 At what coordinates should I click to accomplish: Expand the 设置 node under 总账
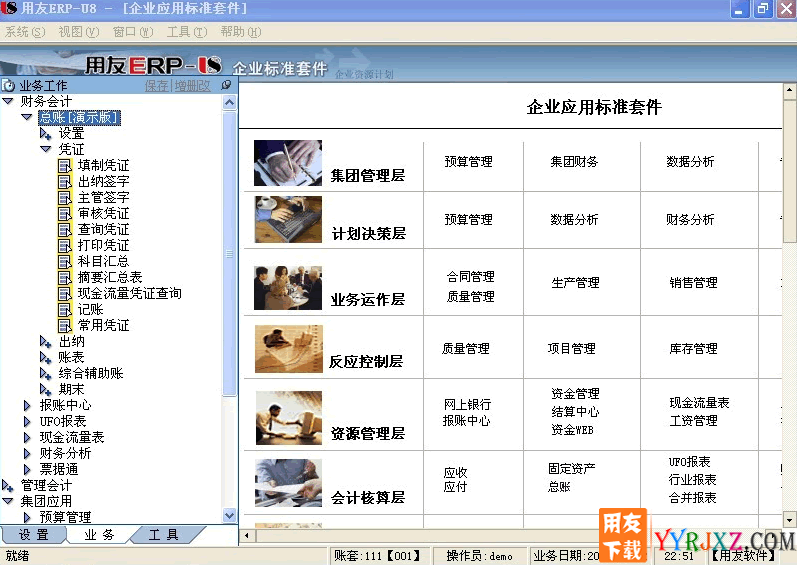coord(45,134)
